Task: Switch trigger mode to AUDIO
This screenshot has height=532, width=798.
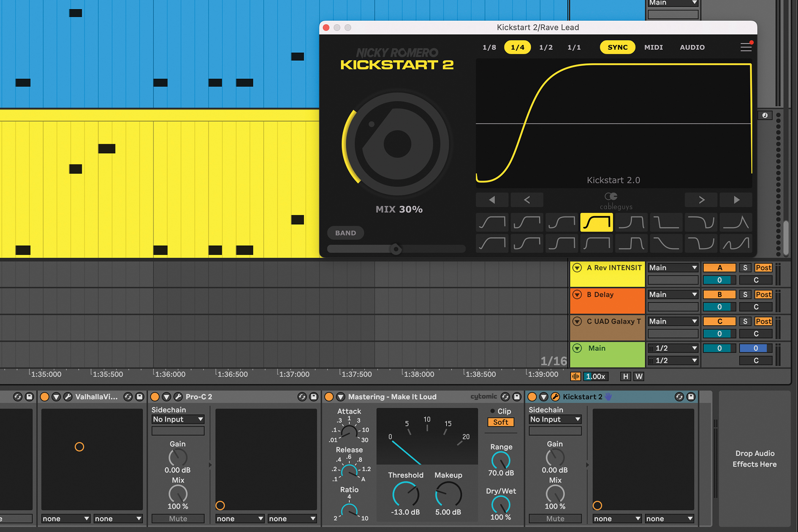Action: click(x=692, y=47)
